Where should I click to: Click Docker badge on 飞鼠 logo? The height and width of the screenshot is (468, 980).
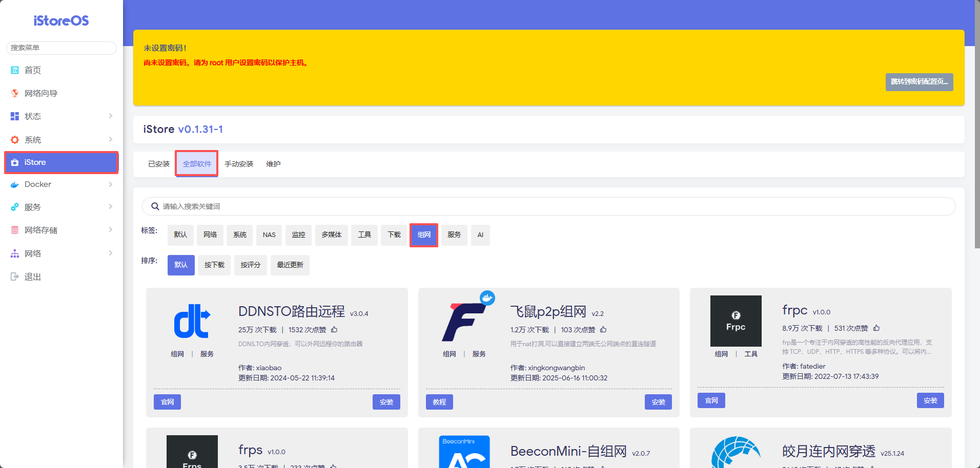coord(487,297)
